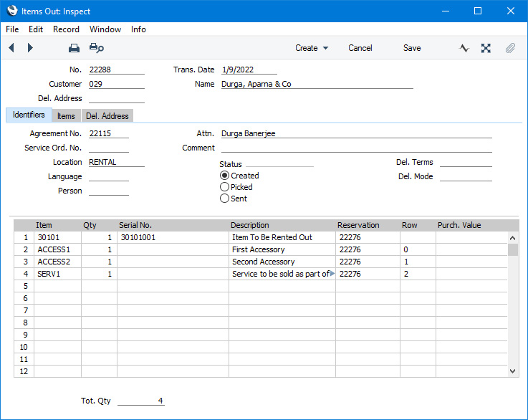528x420 pixels.
Task: Click the Service Ord. No. field
Action: click(x=109, y=148)
